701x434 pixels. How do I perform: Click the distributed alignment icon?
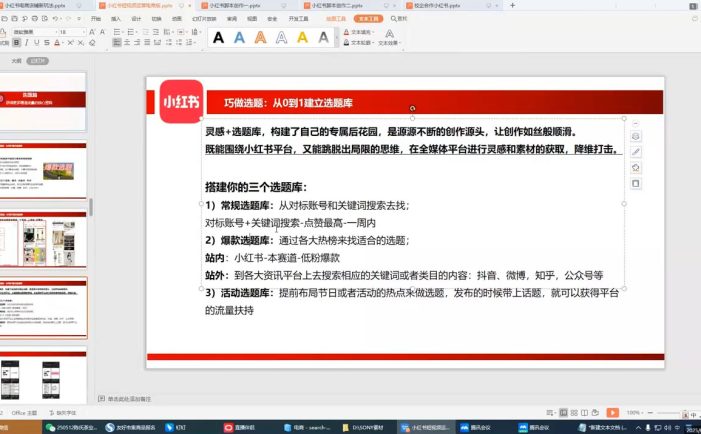tap(157, 43)
